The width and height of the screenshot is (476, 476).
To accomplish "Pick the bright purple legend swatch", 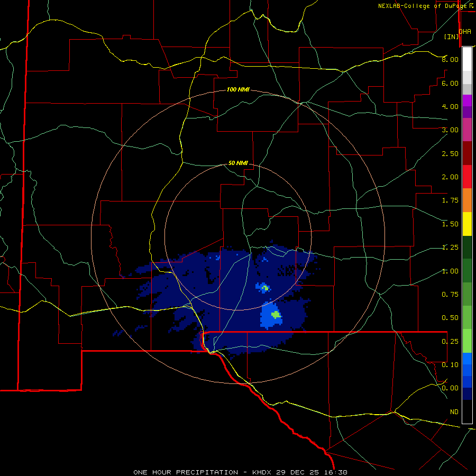I will (x=467, y=100).
